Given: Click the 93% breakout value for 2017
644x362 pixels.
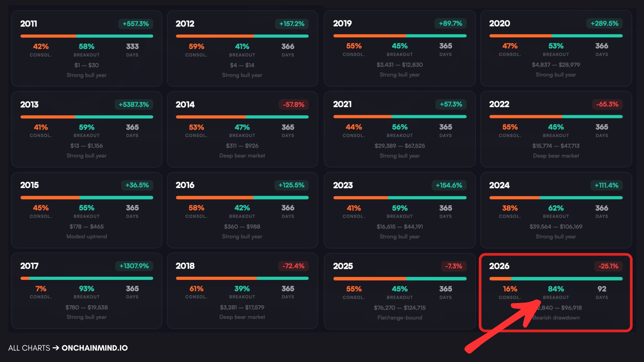Looking at the screenshot, I should (87, 289).
